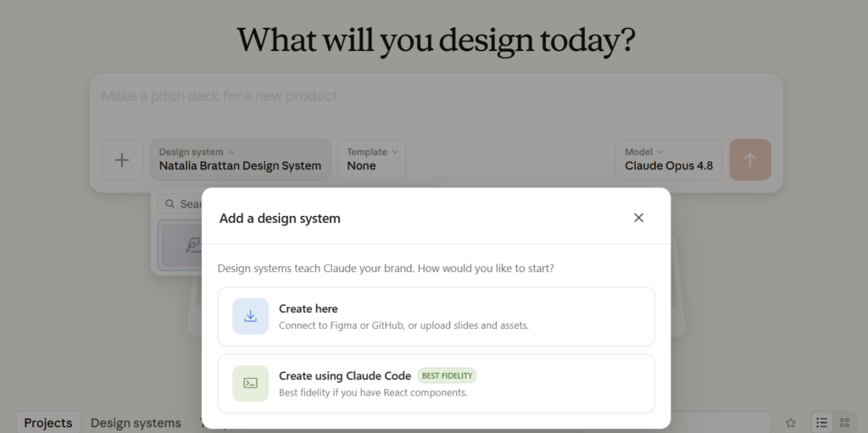Click the text about React components
The width and height of the screenshot is (868, 433).
(x=373, y=392)
